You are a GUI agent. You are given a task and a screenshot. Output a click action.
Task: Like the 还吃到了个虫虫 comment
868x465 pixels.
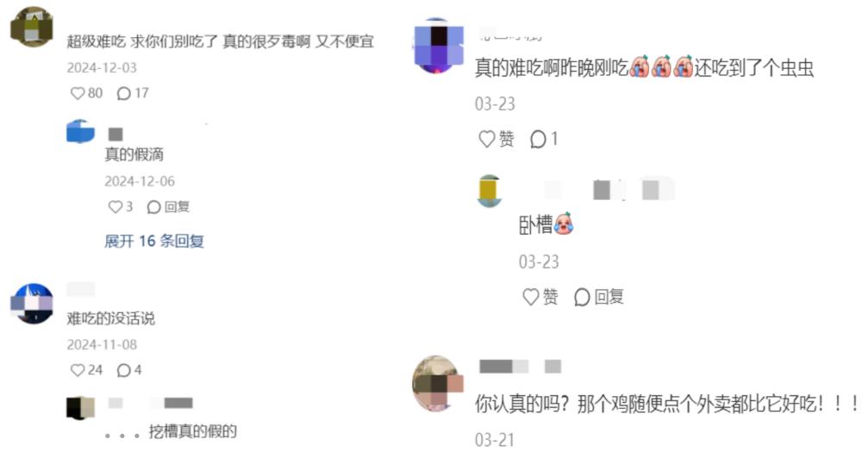pyautogui.click(x=496, y=139)
